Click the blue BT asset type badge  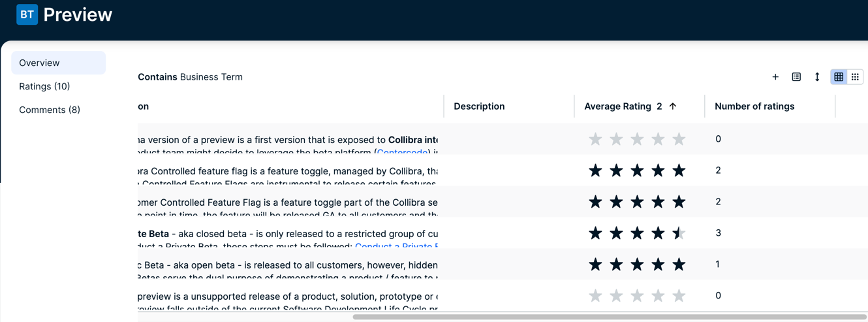27,14
